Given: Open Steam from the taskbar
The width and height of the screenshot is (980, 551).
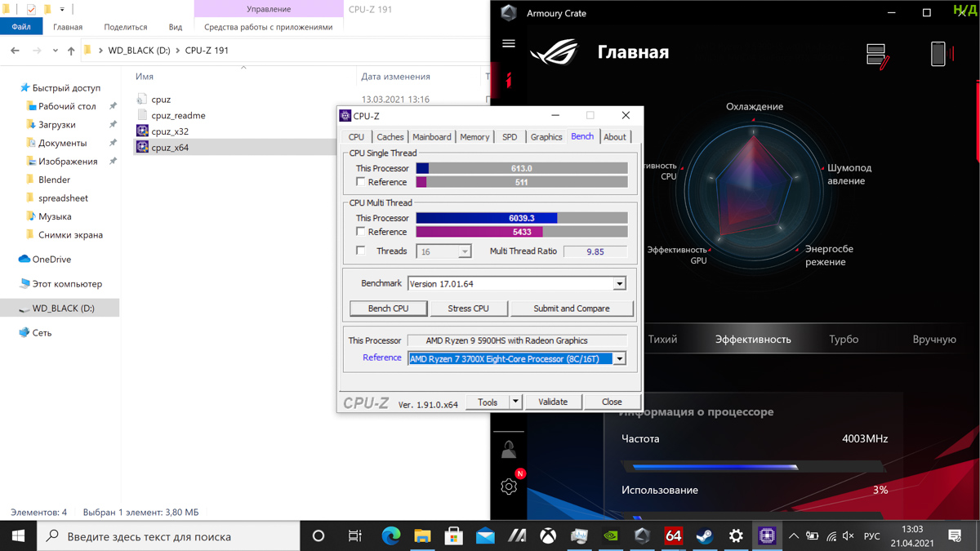Looking at the screenshot, I should click(x=704, y=536).
